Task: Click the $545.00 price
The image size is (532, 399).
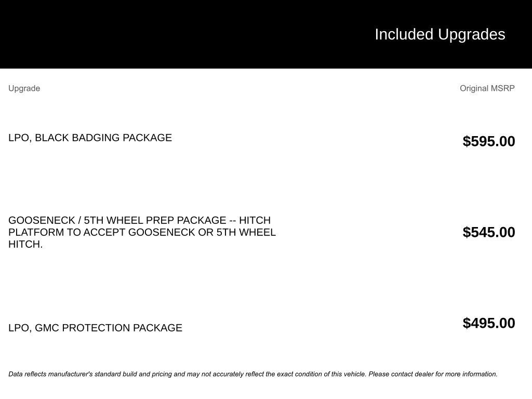Action: pyautogui.click(x=489, y=232)
